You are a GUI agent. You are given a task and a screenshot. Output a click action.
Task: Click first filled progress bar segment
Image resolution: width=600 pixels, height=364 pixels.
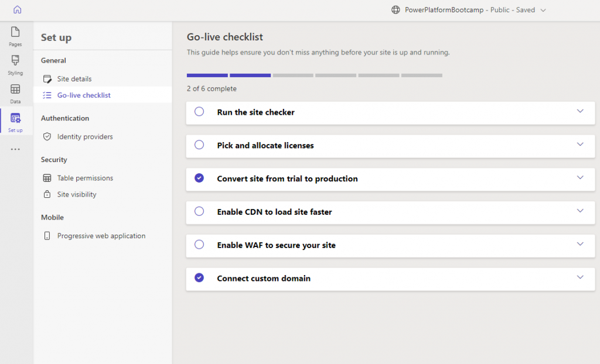tap(207, 75)
